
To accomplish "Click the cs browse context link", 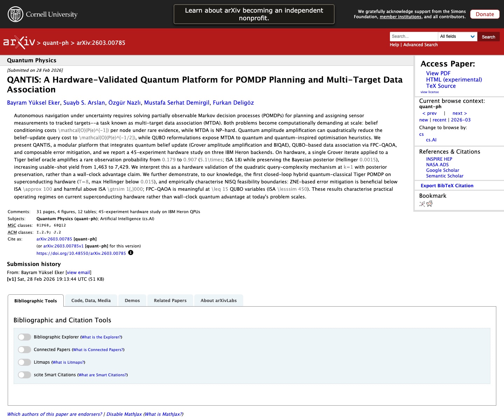I will (421, 134).
